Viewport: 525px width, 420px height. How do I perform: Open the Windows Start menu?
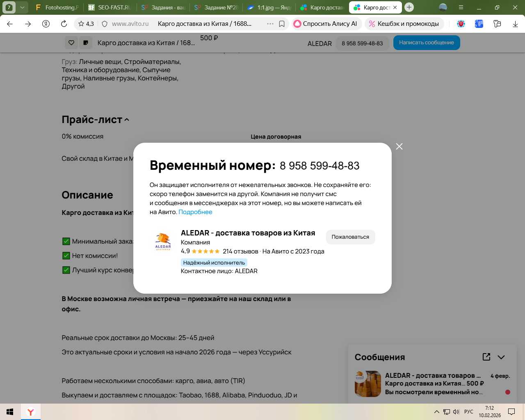10,412
